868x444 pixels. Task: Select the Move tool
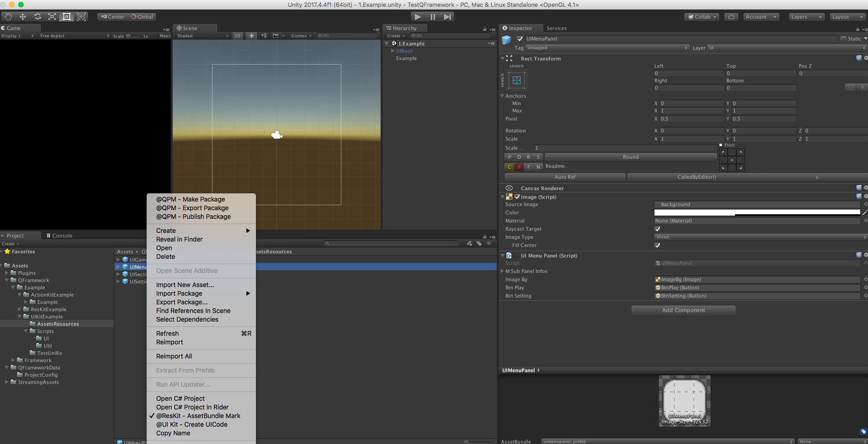(x=23, y=16)
